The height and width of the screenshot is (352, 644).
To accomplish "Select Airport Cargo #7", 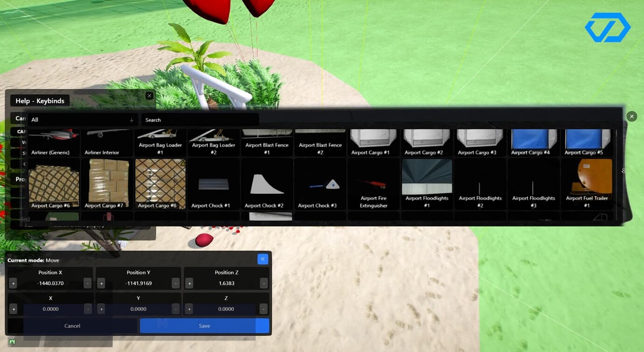I will [107, 183].
